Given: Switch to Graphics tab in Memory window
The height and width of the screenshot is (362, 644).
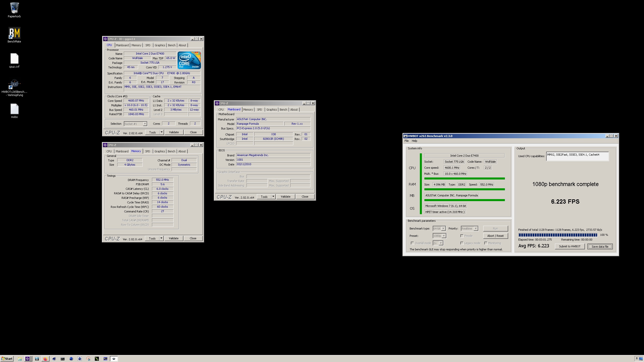Looking at the screenshot, I should pos(160,151).
